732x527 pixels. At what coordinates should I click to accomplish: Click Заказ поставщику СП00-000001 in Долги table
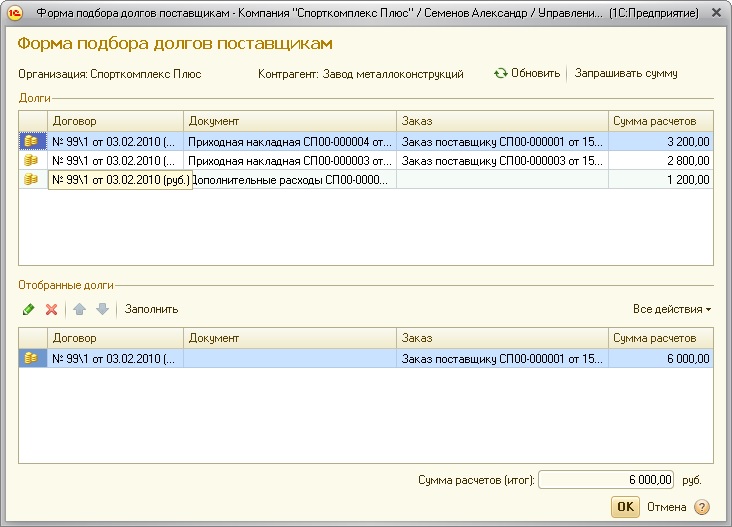502,141
